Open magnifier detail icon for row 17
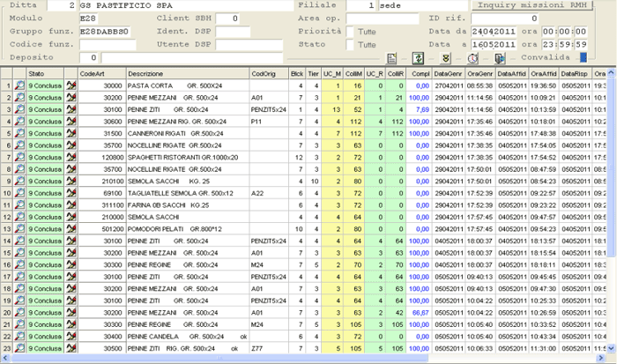The height and width of the screenshot is (364, 617). click(19, 277)
